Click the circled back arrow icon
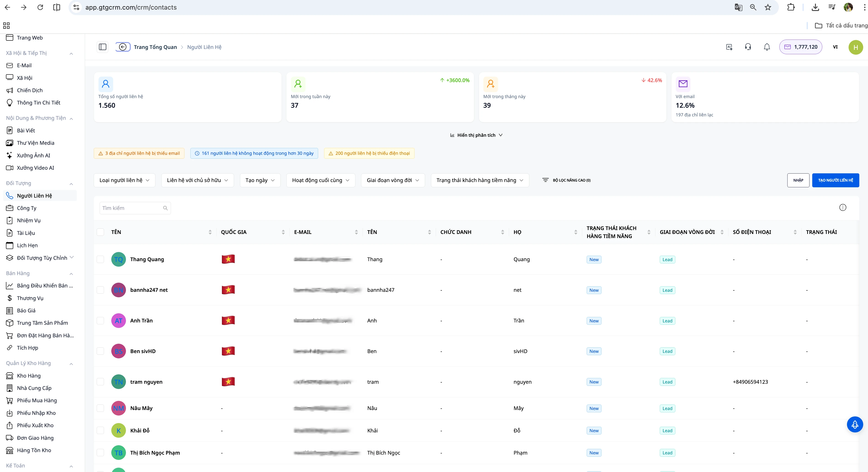This screenshot has height=472, width=868. (123, 47)
